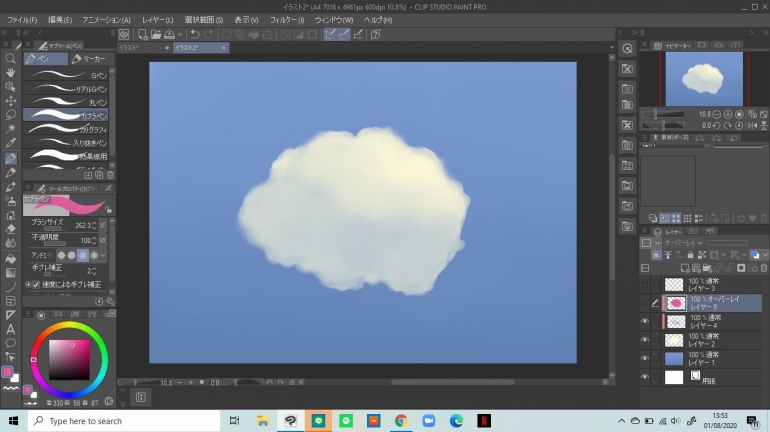Open the 編集(E) menu
The image size is (770, 432).
(60, 20)
